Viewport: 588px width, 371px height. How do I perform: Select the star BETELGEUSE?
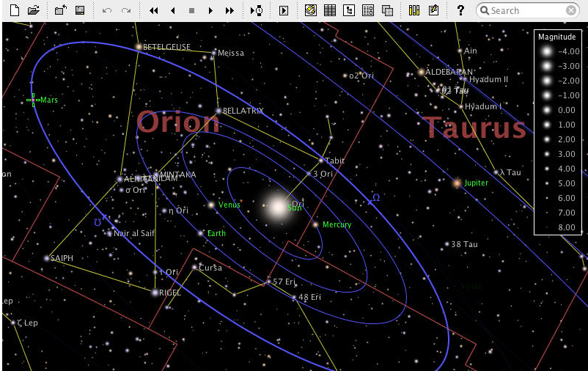tap(139, 47)
